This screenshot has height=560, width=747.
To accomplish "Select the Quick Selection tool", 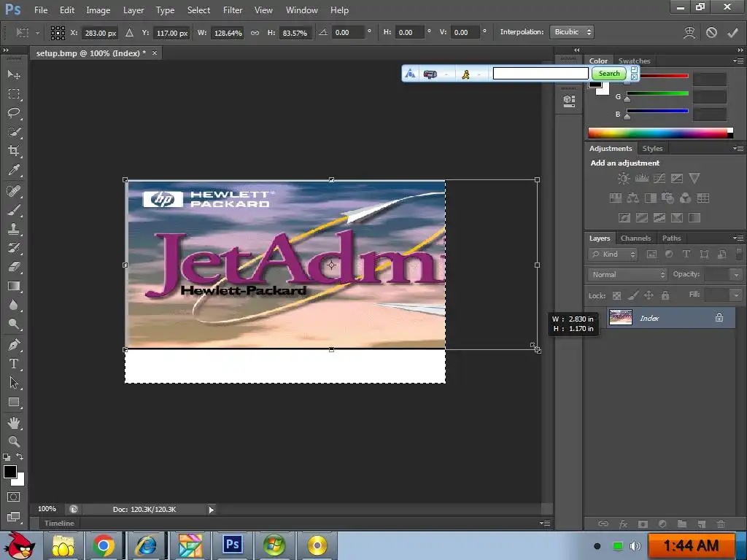I will 14,132.
